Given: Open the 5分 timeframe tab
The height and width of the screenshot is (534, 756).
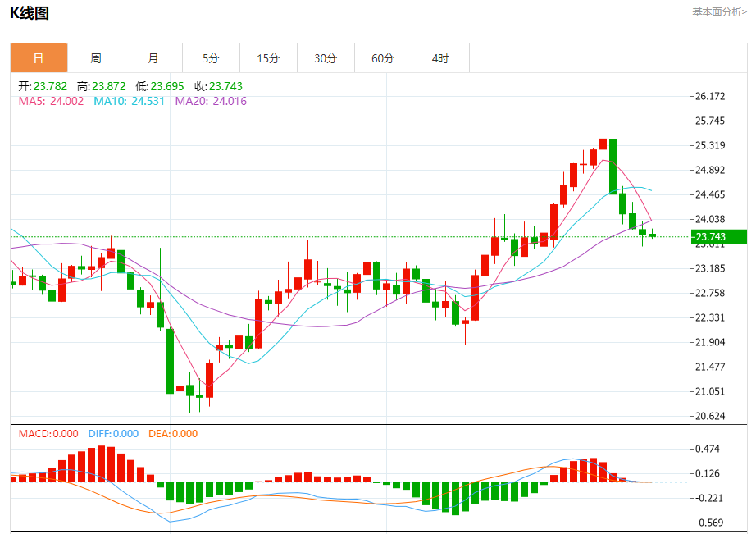Looking at the screenshot, I should [212, 58].
